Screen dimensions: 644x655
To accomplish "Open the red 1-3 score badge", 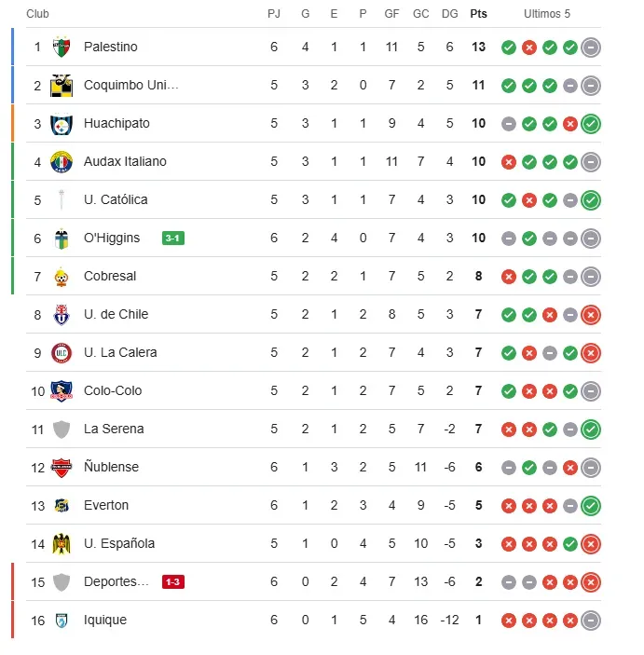I will [172, 581].
